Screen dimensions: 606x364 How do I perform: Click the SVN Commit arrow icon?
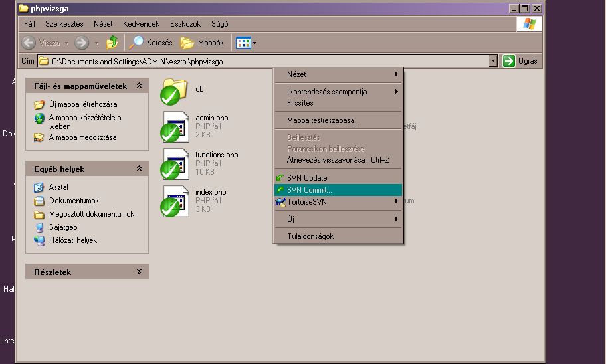coord(280,190)
